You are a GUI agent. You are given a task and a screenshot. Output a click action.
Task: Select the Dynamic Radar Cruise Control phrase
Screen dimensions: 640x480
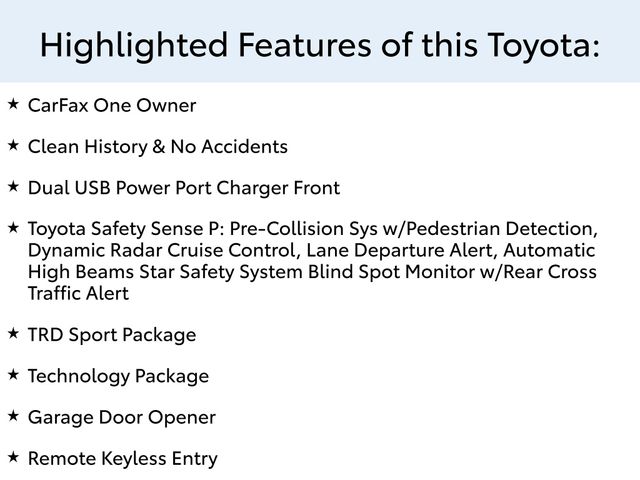pyautogui.click(x=162, y=250)
